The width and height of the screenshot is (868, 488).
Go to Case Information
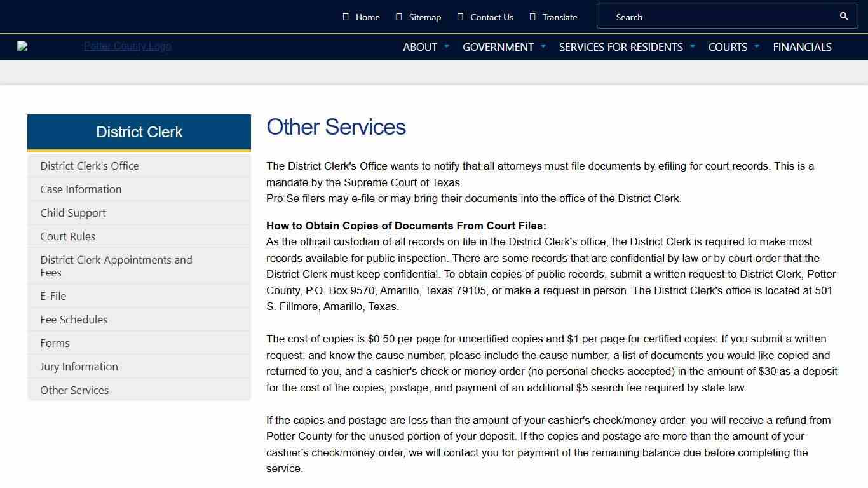coord(81,189)
